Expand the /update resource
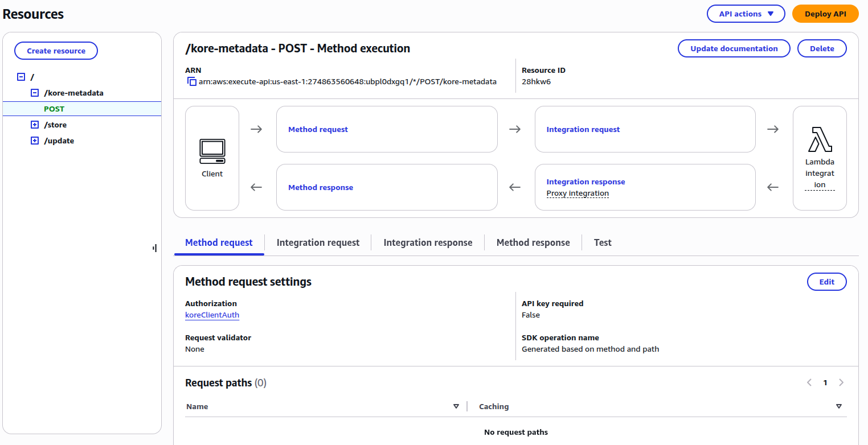Viewport: 868px width, 445px height. tap(35, 141)
